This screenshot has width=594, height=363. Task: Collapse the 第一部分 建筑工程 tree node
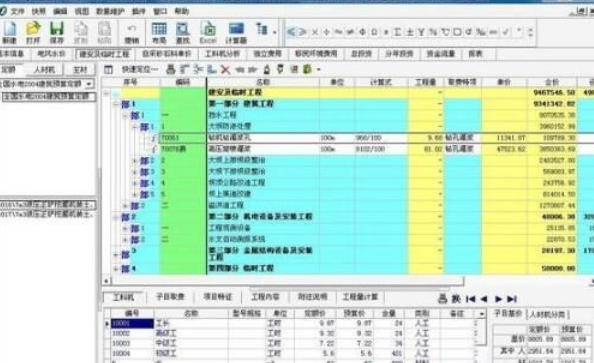116,104
